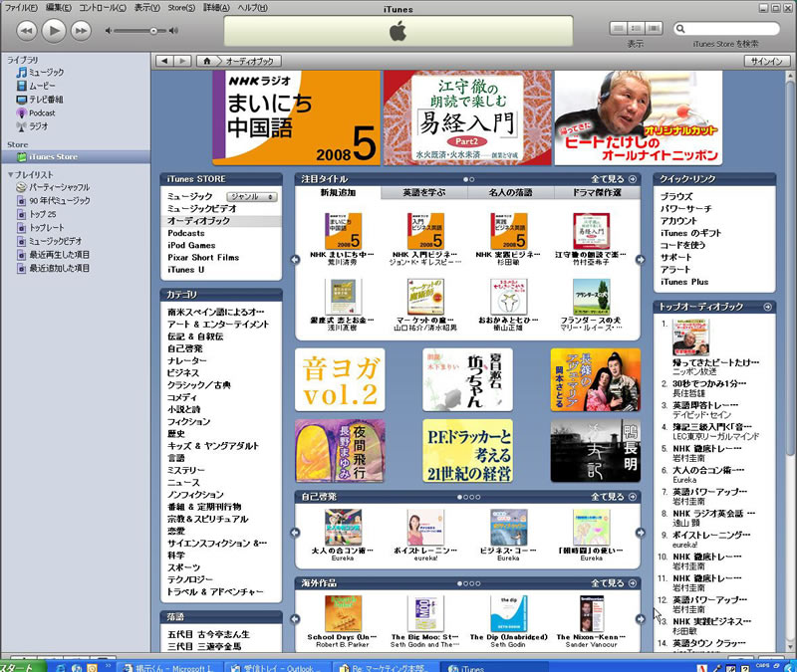Open Podcasts in the iTunes STORE list

(186, 233)
